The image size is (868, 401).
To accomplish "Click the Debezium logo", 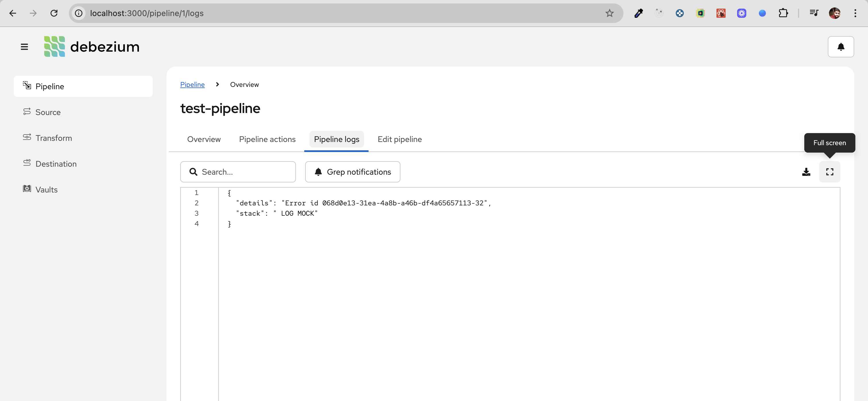I will coord(92,47).
